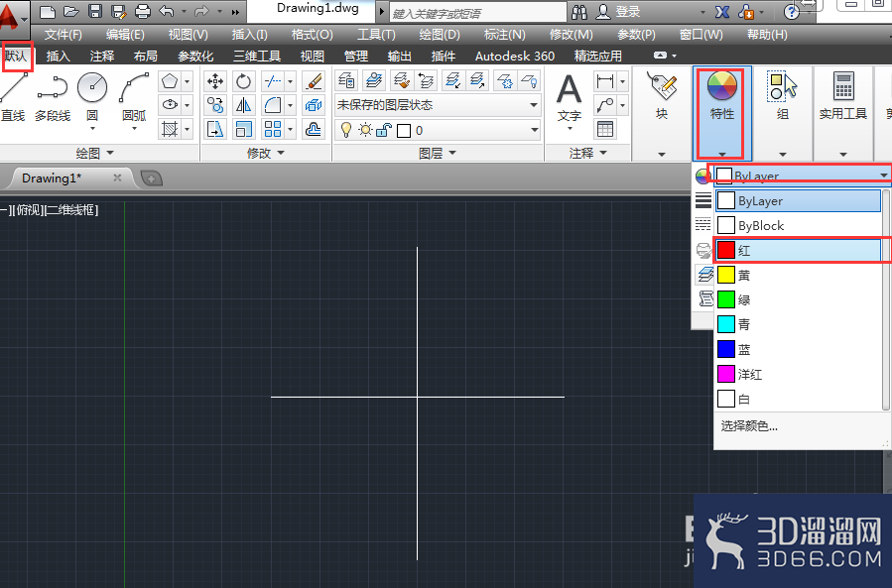The image size is (892, 588).
Task: Click the Print (plot) icon
Action: [142, 11]
